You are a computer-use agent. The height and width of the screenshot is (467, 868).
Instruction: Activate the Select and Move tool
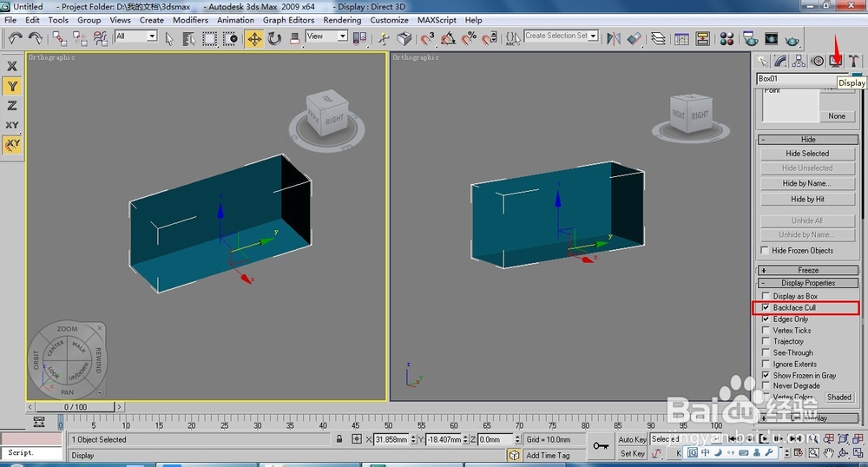[254, 38]
